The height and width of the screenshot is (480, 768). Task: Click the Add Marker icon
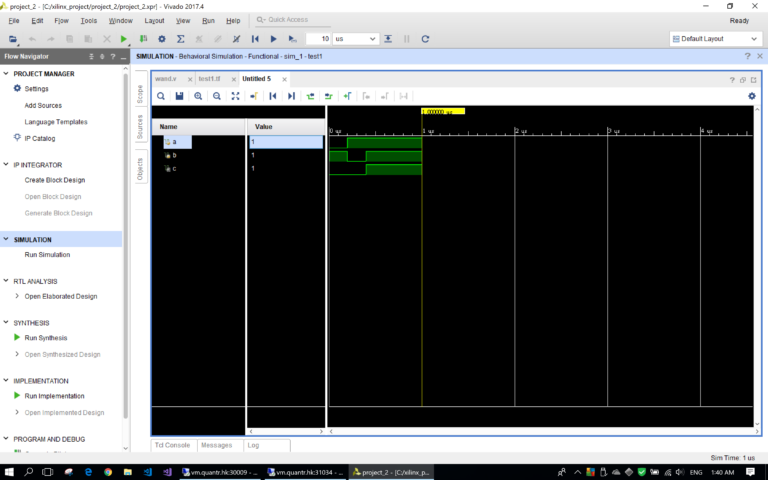click(347, 96)
